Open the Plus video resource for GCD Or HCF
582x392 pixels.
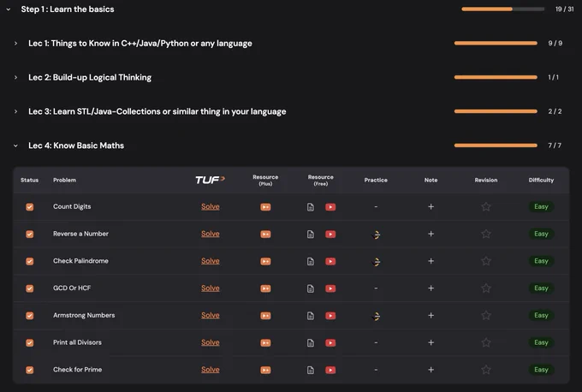[265, 288]
